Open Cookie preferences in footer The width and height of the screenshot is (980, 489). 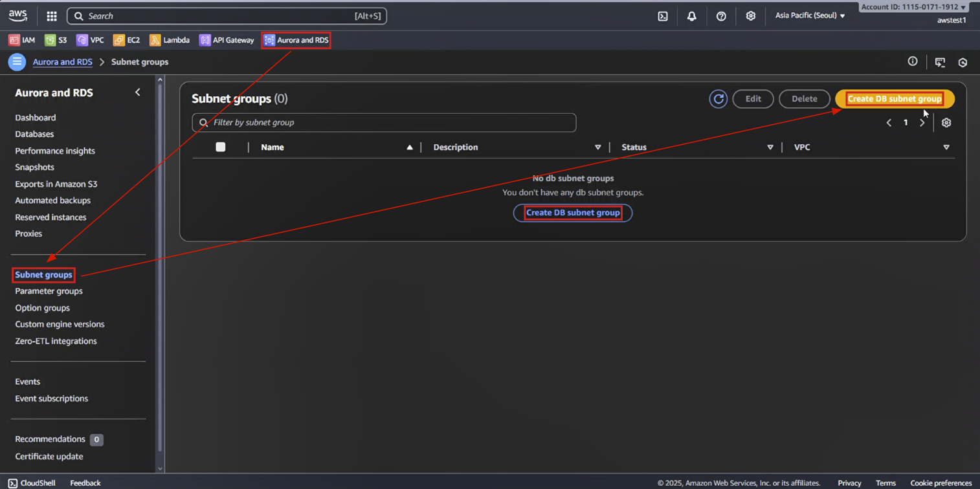pyautogui.click(x=941, y=483)
